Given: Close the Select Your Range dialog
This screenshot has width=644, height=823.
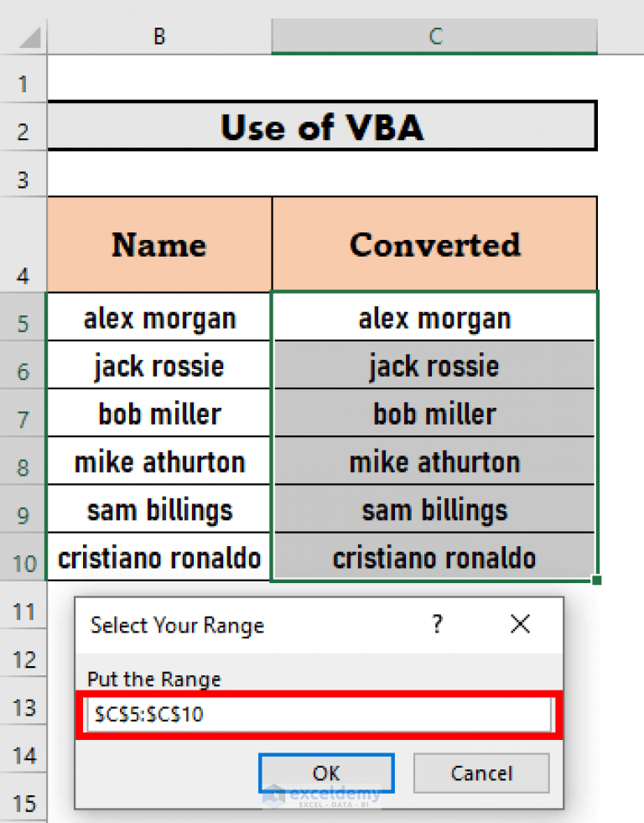Looking at the screenshot, I should click(520, 624).
